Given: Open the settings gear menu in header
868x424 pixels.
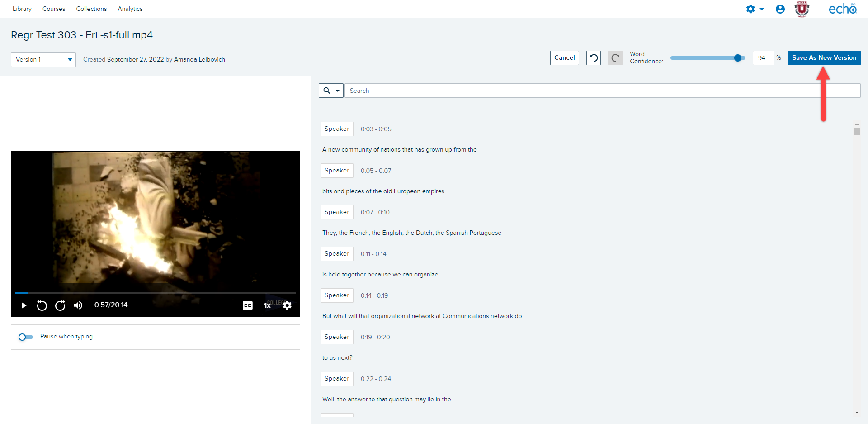Looking at the screenshot, I should tap(755, 9).
